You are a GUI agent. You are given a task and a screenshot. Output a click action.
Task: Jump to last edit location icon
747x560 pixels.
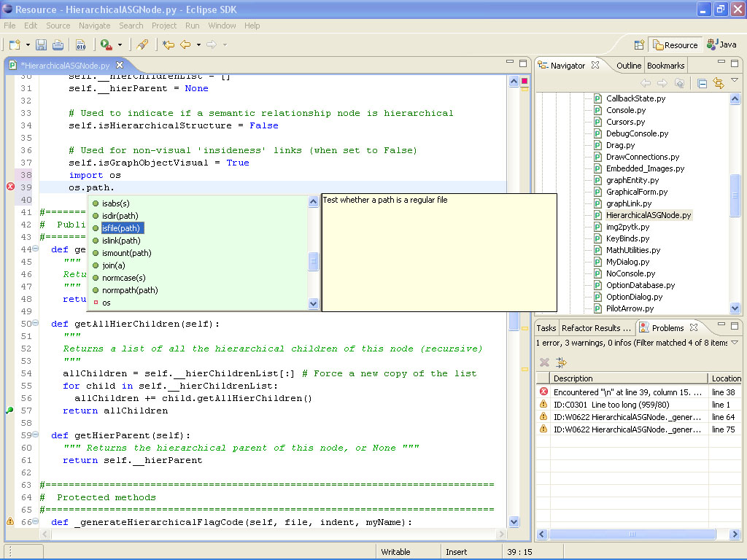tap(167, 44)
